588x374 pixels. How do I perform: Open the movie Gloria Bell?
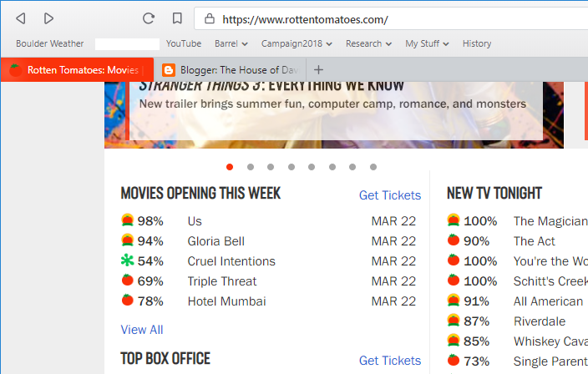(216, 241)
